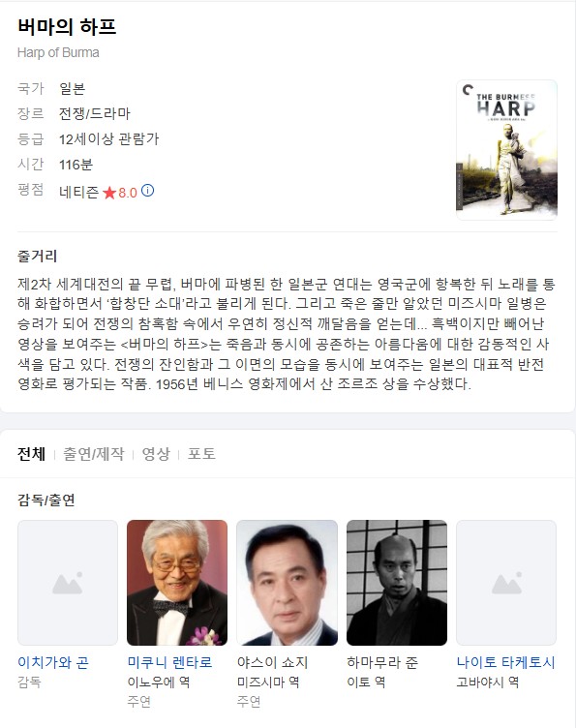
Task: Click the 버마의 하프 movie title
Action: (67, 26)
